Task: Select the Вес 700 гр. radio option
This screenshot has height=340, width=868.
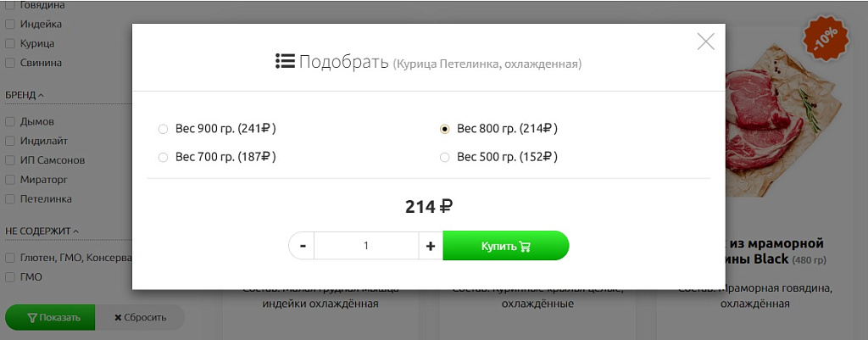Action: click(164, 157)
